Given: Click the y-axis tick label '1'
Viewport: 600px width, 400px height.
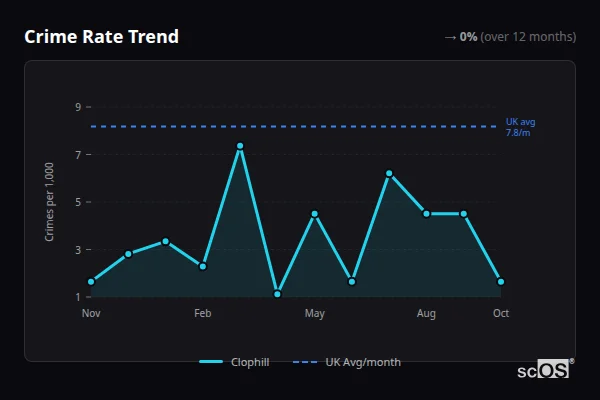Looking at the screenshot, I should click(78, 297).
